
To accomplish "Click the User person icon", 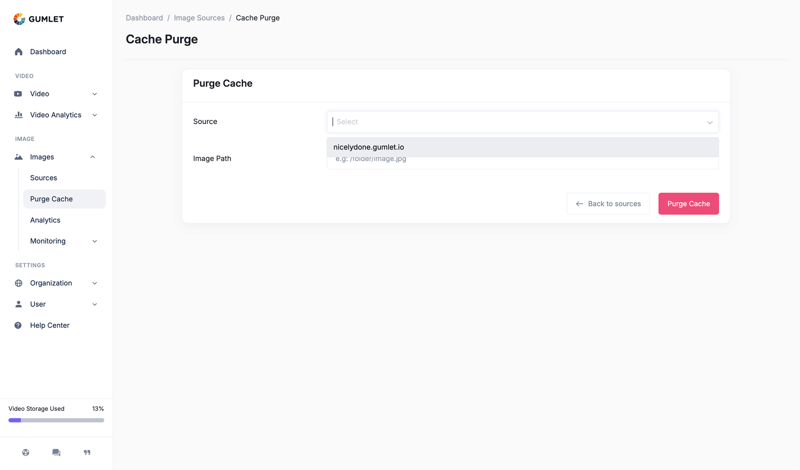I will pos(18,304).
